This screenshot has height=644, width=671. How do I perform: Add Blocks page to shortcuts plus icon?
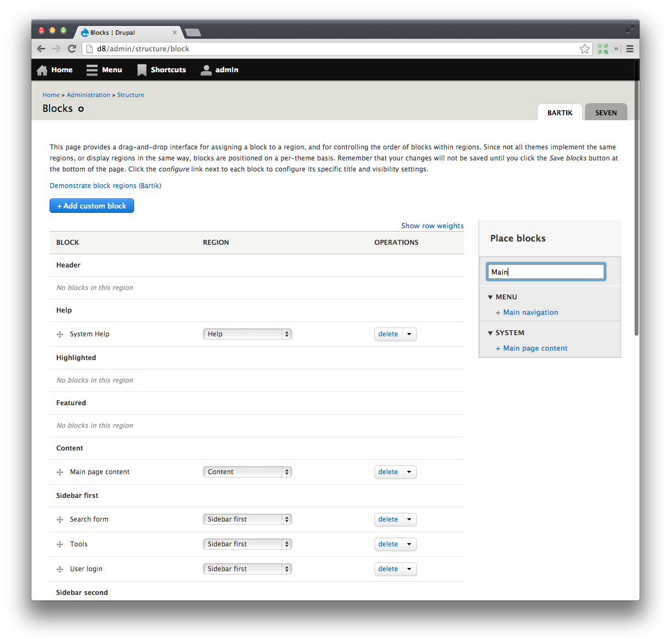(81, 109)
